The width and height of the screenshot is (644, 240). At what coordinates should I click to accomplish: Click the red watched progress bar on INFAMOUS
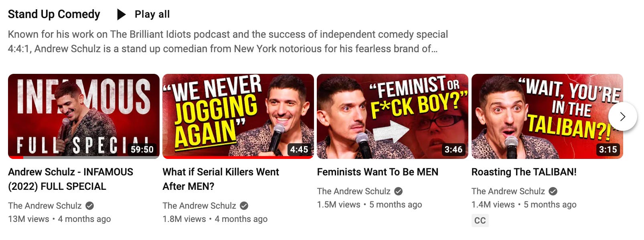(16, 157)
